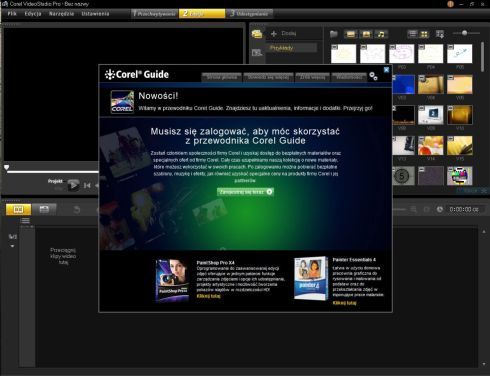Switch library to list view
490x376 pixels.
[x=413, y=34]
